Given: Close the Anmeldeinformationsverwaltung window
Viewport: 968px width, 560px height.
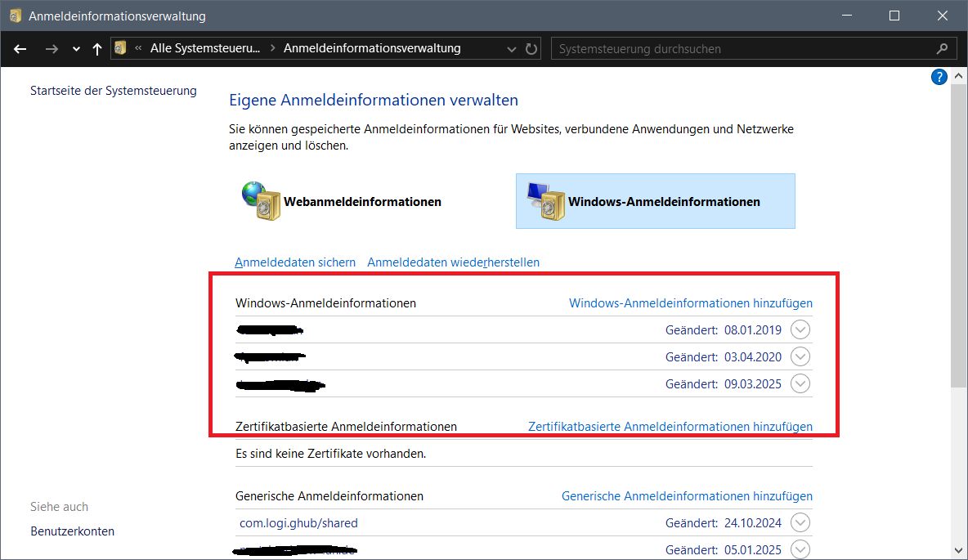Looking at the screenshot, I should 942,16.
